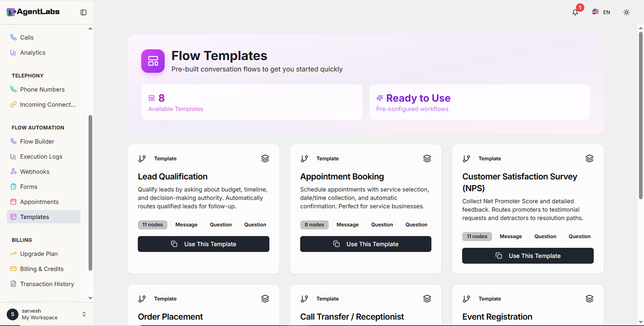Click the layers icon on Event Registration
Screen dimensions: 644x326
(589, 299)
